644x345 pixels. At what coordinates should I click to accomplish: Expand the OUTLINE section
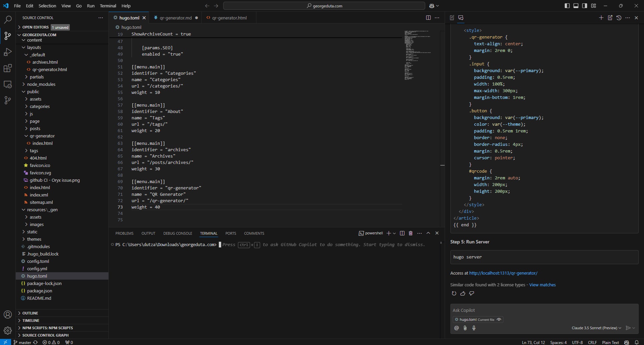[x=30, y=313]
